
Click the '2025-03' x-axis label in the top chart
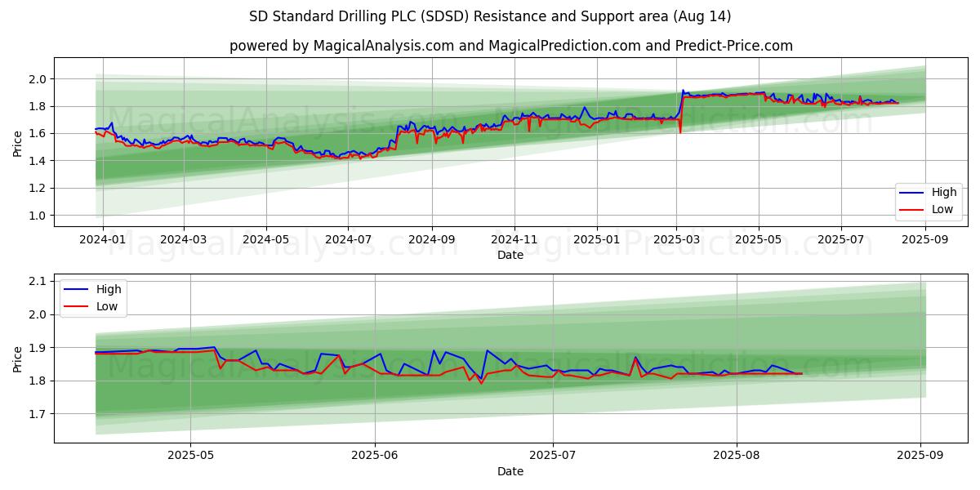pyautogui.click(x=676, y=240)
